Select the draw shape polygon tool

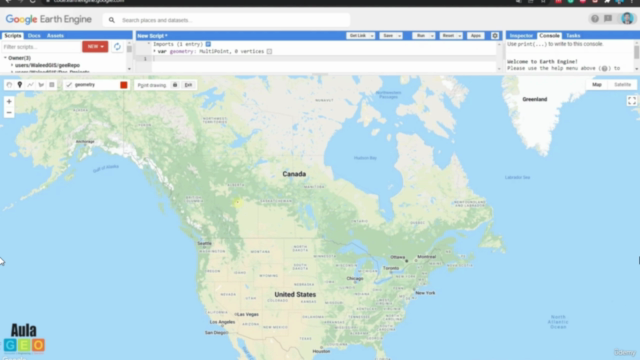coord(41,85)
